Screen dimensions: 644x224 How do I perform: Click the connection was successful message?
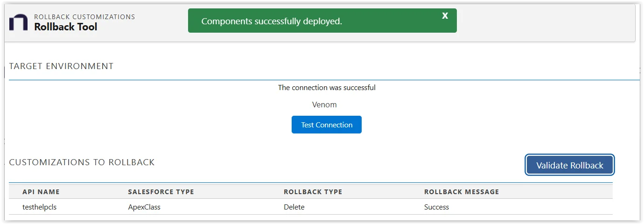pos(327,87)
